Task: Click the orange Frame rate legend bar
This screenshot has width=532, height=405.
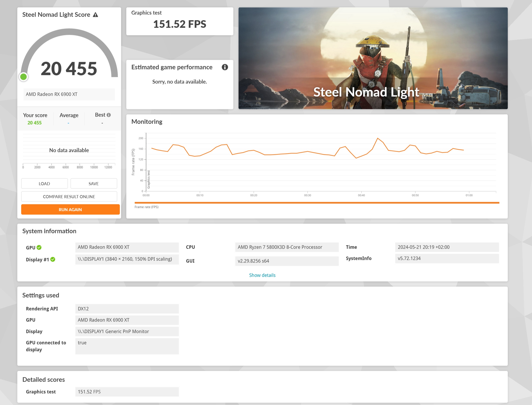Action: [x=317, y=203]
